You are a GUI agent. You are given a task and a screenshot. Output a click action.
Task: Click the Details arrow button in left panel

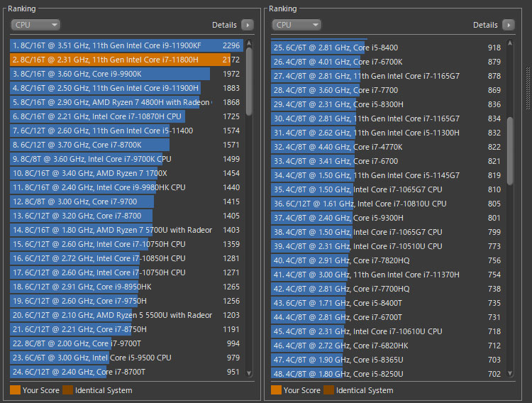[x=248, y=25]
